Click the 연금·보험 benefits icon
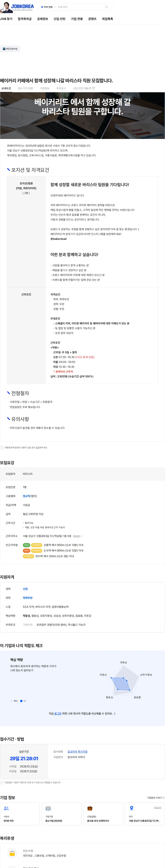The width and height of the screenshot is (165, 868). coord(12,854)
